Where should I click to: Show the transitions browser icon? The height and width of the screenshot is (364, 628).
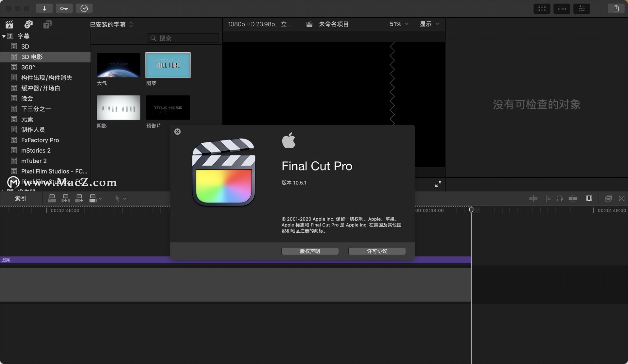tap(622, 198)
